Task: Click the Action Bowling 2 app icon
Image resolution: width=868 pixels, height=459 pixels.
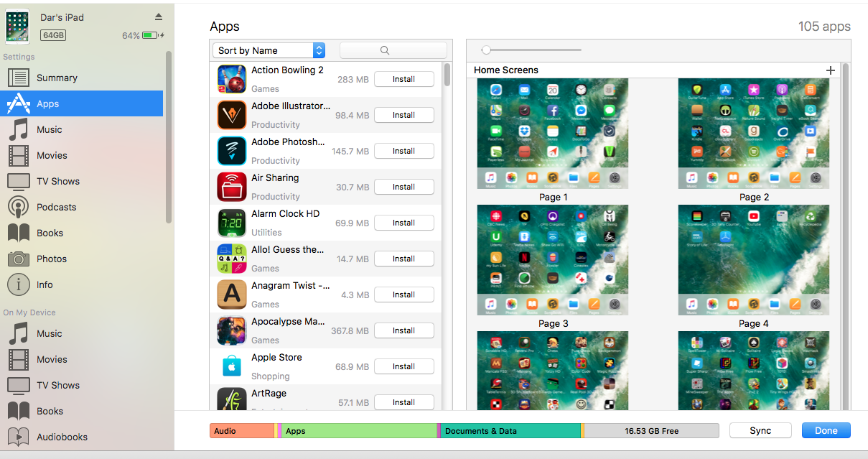Action: (232, 79)
